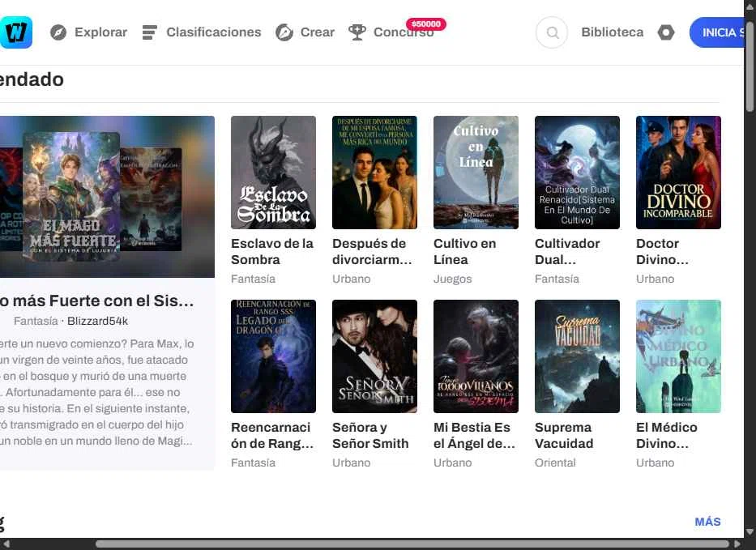Click Urbano under El Médico Divino

coord(656,463)
